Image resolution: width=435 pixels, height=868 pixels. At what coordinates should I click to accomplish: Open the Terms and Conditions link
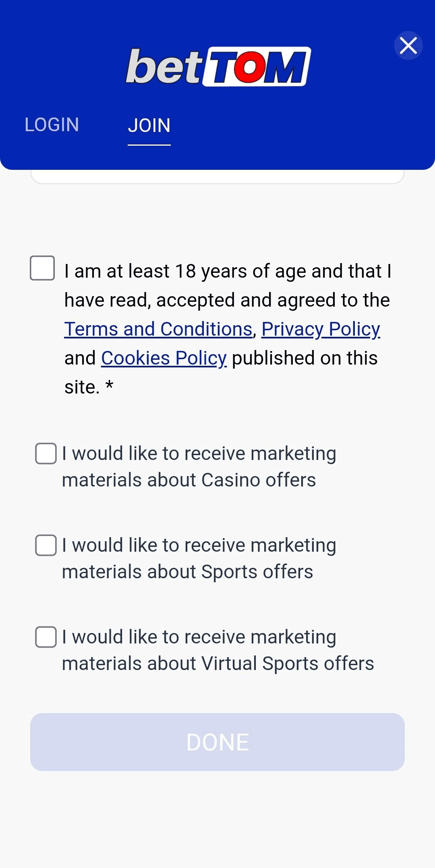point(158,329)
